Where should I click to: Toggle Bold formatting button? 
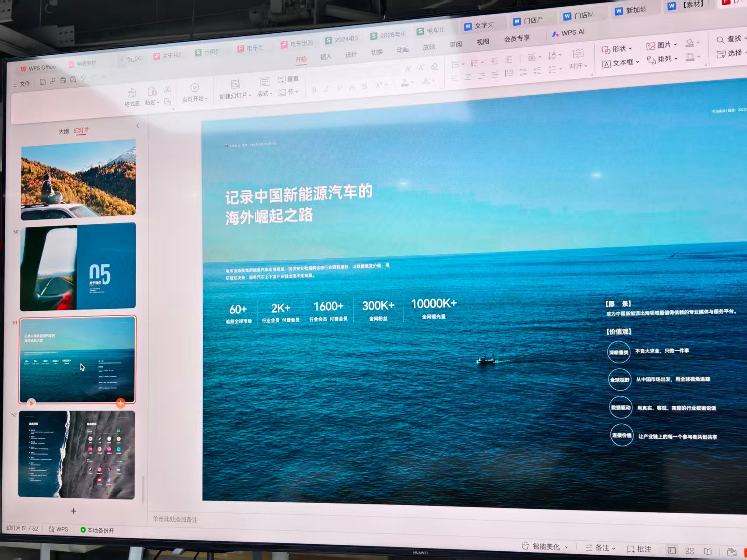click(x=314, y=90)
